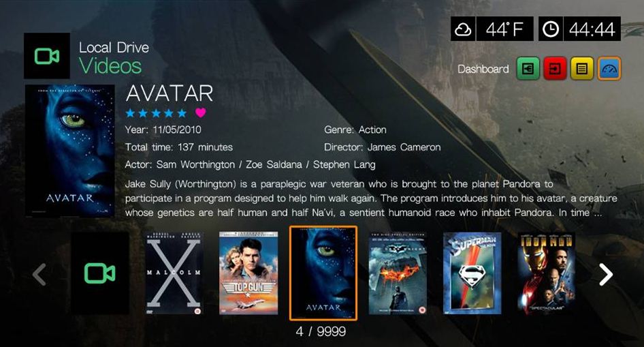
Task: Open the yellow list dashboard button
Action: pyautogui.click(x=581, y=69)
